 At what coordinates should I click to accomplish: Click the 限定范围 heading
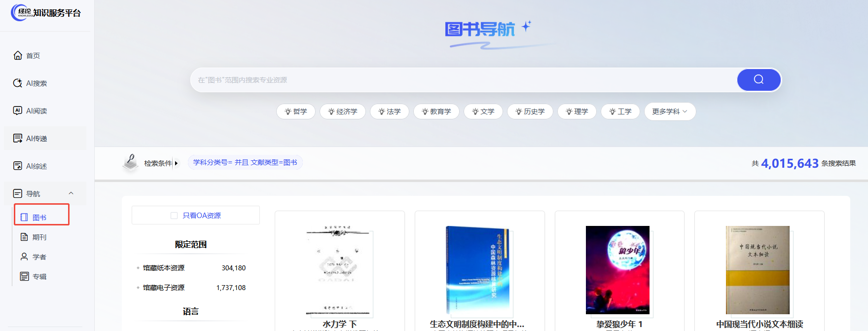[x=191, y=244]
